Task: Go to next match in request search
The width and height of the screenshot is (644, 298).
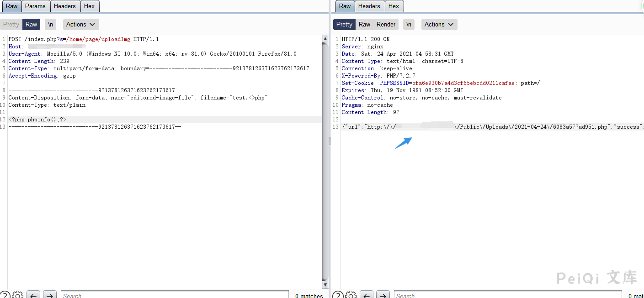Action: click(x=50, y=295)
